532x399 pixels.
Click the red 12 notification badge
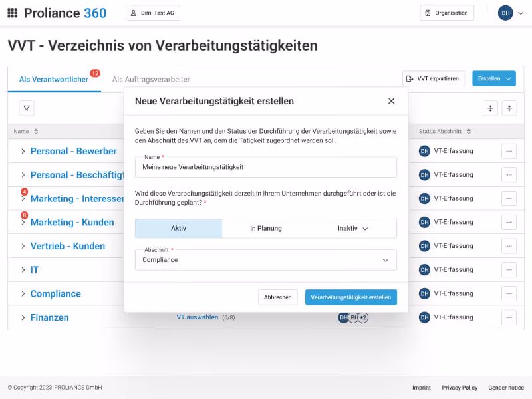click(x=95, y=73)
